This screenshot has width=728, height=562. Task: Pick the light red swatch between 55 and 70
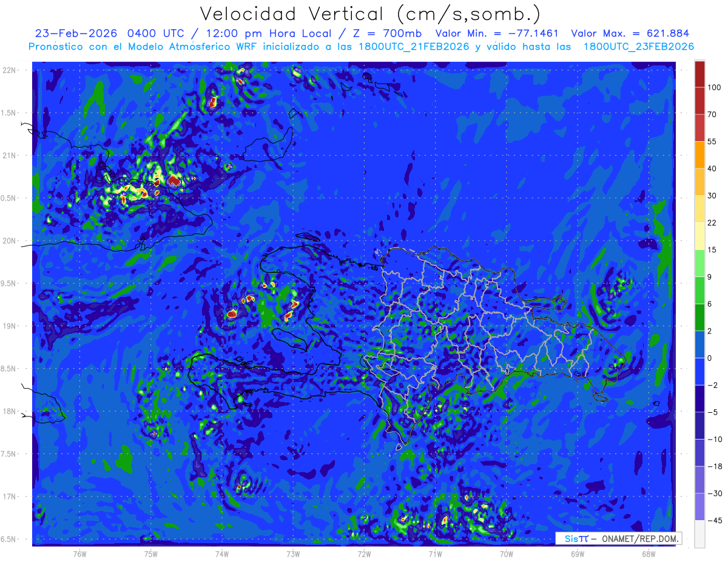pyautogui.click(x=699, y=127)
